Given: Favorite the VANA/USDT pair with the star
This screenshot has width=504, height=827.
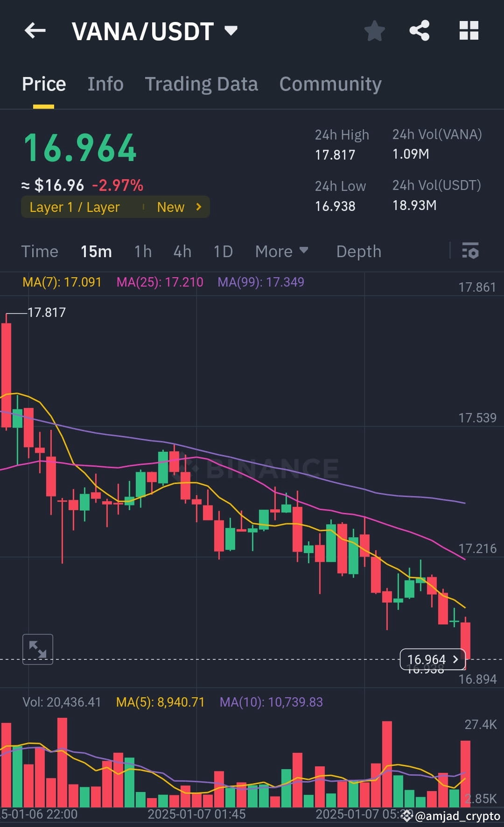Looking at the screenshot, I should (x=374, y=30).
